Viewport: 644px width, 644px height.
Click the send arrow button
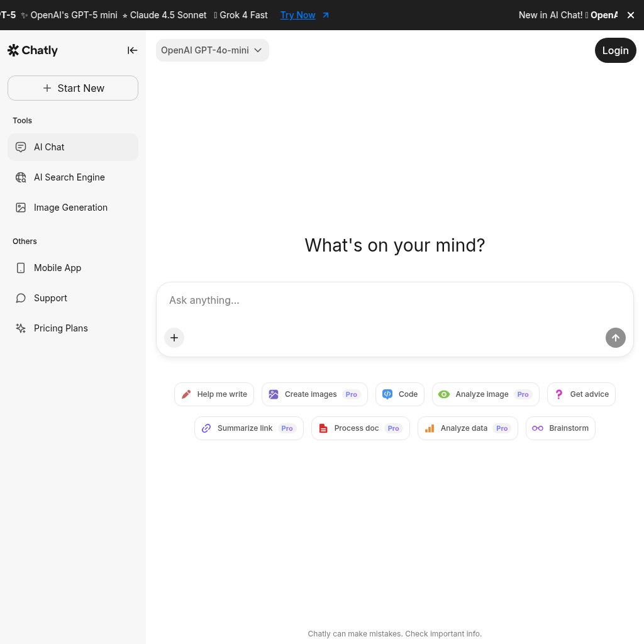click(x=615, y=338)
